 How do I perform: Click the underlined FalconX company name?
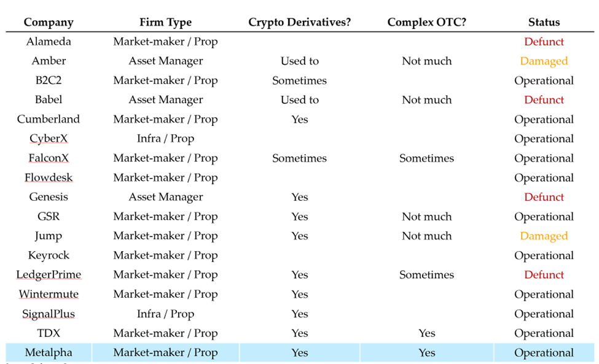pos(49,158)
